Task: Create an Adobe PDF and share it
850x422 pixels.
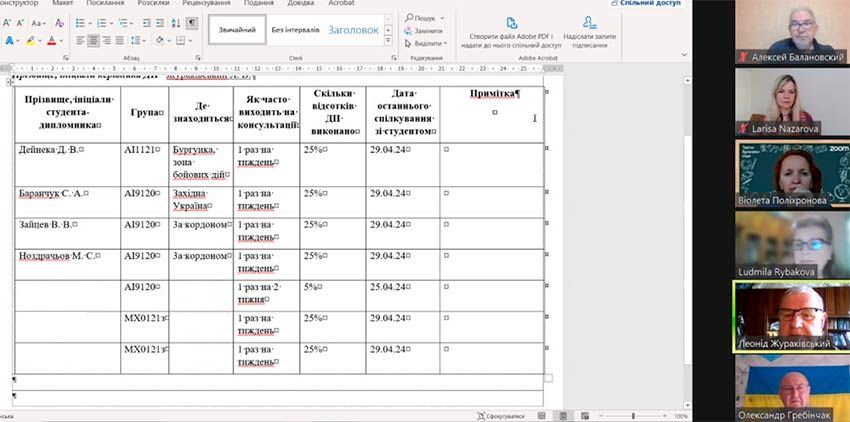Action: [511, 33]
